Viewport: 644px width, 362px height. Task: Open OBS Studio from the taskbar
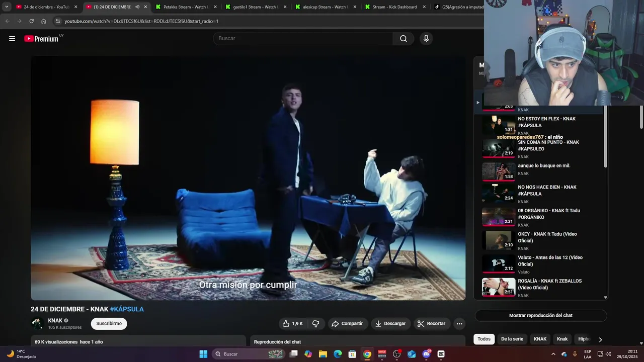(397, 354)
